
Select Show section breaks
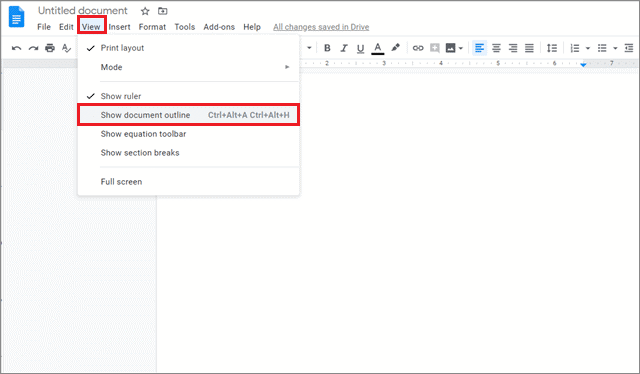(188, 153)
